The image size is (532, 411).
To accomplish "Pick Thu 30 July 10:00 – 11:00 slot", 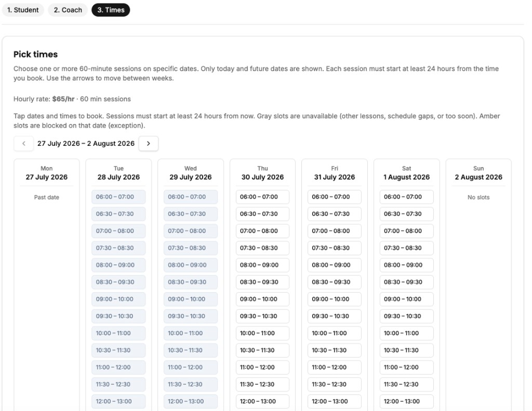I will click(x=262, y=333).
